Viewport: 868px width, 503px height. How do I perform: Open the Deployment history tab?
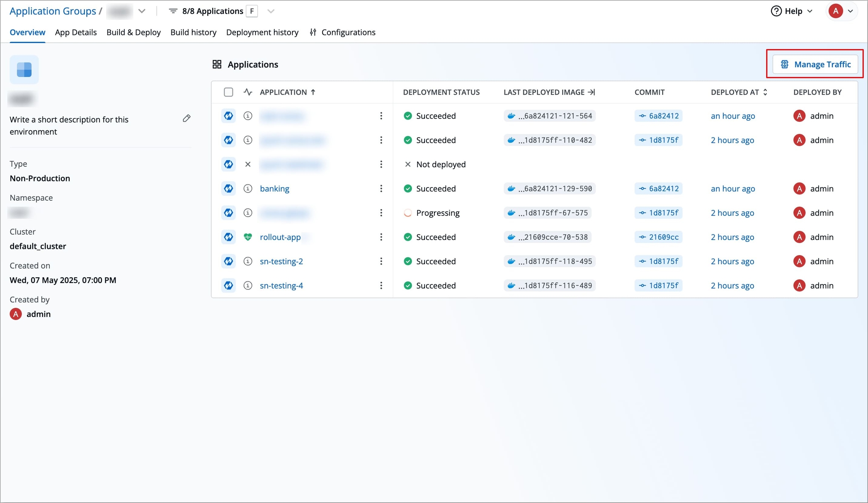point(262,32)
